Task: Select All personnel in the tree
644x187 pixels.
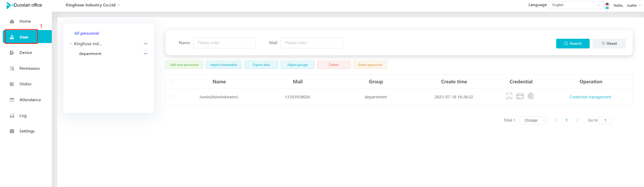Action: click(86, 33)
